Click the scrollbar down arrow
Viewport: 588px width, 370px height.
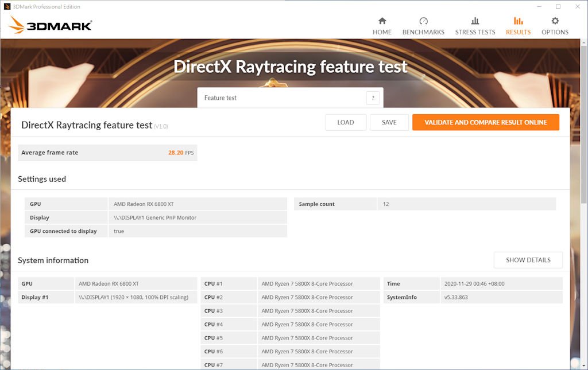point(583,365)
